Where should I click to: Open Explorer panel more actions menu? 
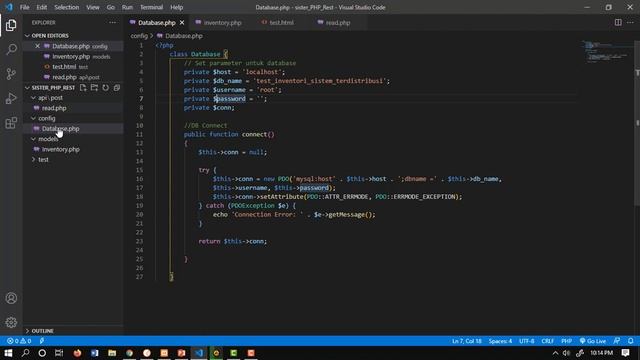tap(112, 23)
